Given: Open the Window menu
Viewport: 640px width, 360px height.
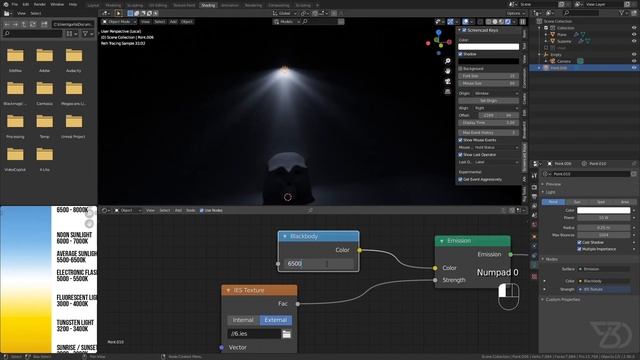Looking at the screenshot, I should (x=57, y=4).
